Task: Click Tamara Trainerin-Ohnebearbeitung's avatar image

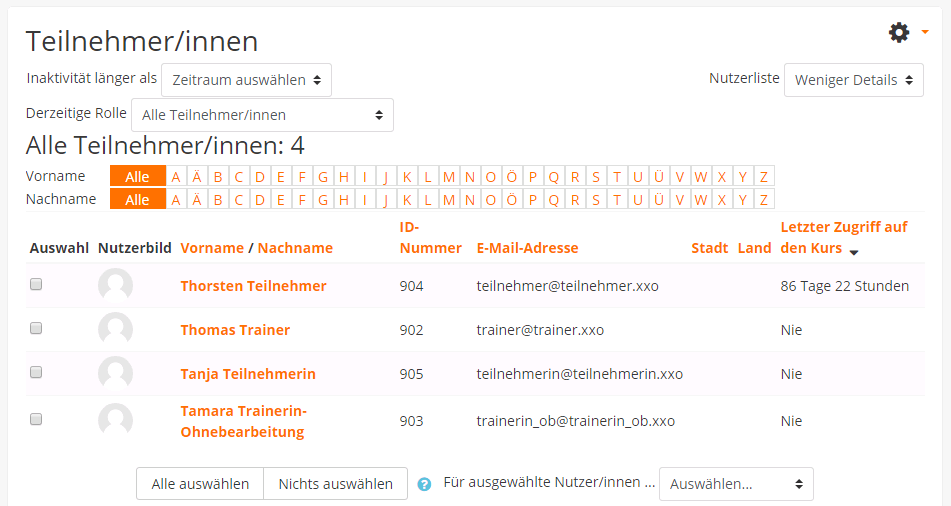Action: click(115, 420)
